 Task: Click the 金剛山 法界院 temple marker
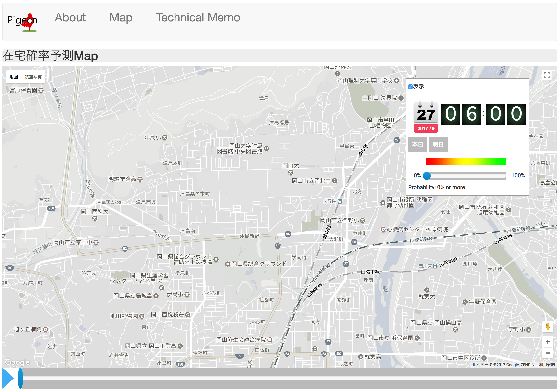click(x=401, y=98)
